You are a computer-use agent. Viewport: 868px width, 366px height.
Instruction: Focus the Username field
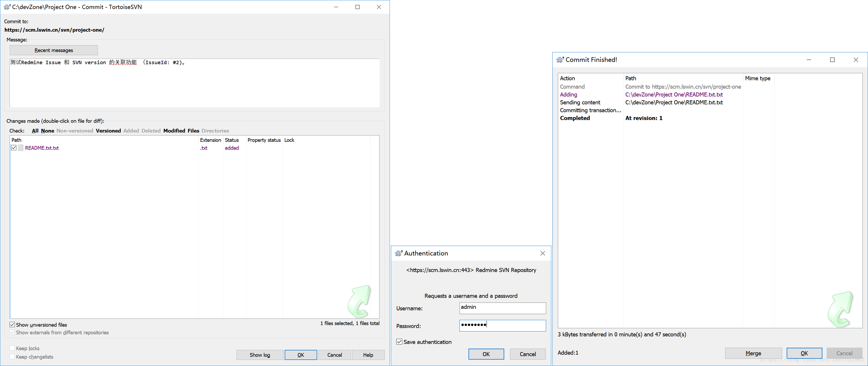point(503,308)
